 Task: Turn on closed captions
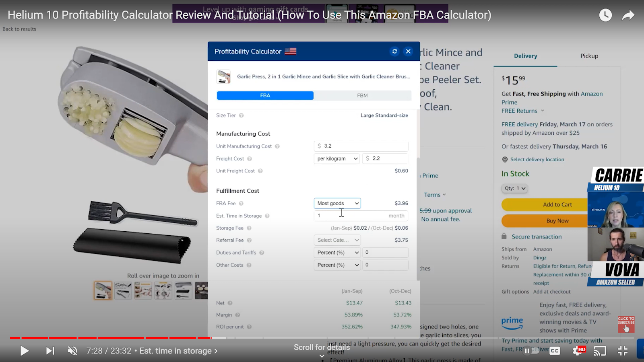click(x=555, y=351)
